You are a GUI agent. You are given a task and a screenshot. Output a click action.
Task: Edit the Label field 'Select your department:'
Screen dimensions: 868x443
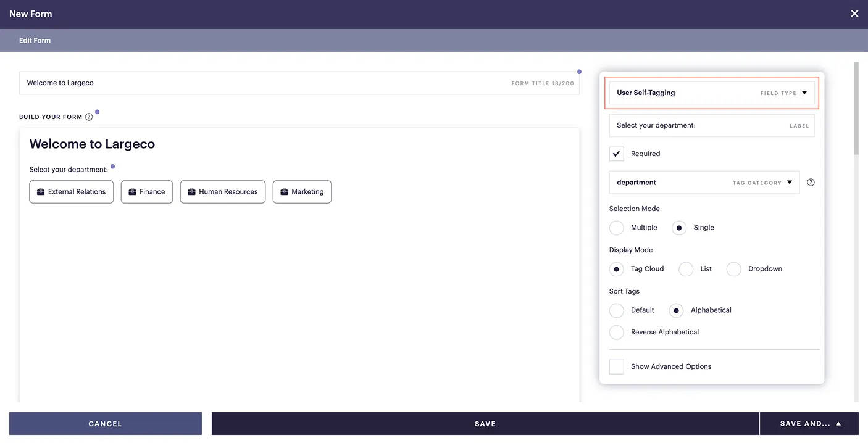[712, 125]
